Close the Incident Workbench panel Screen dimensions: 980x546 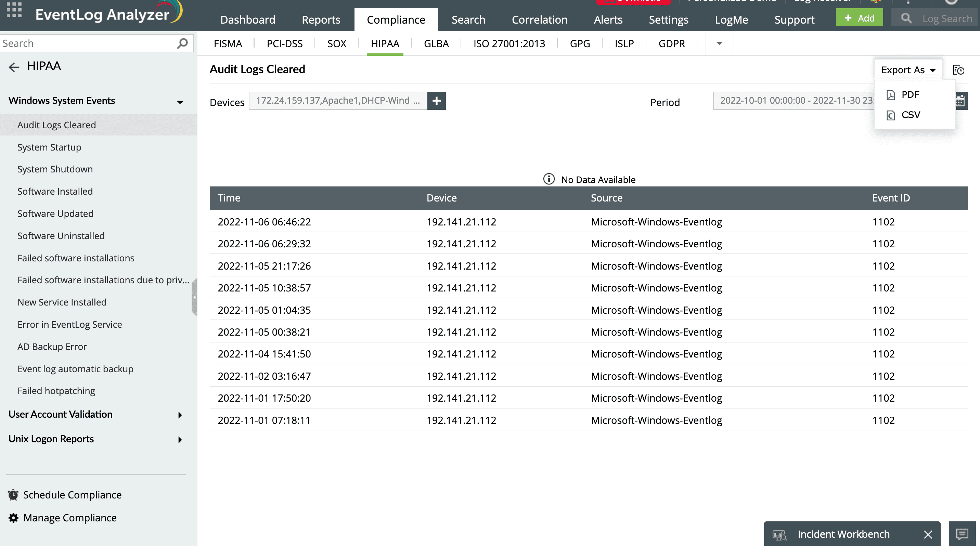pos(928,534)
